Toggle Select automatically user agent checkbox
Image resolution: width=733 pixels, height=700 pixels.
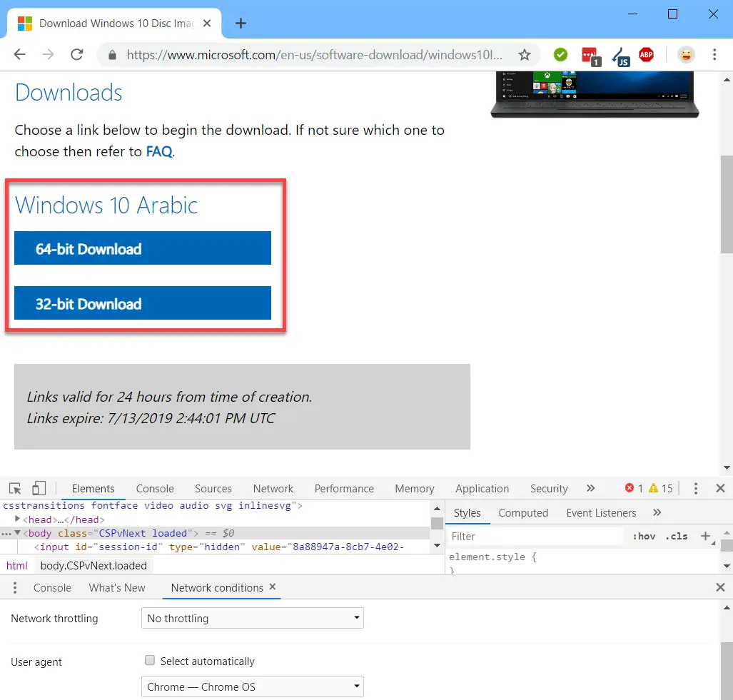150,660
